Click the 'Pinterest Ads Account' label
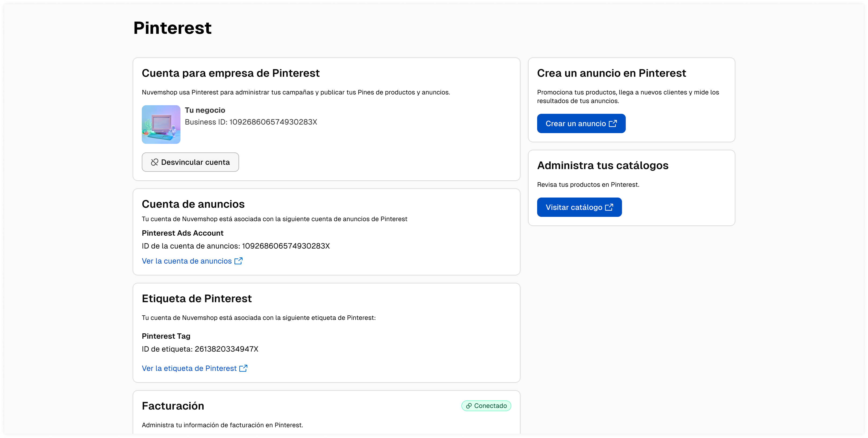This screenshot has width=868, height=438. pyautogui.click(x=182, y=233)
